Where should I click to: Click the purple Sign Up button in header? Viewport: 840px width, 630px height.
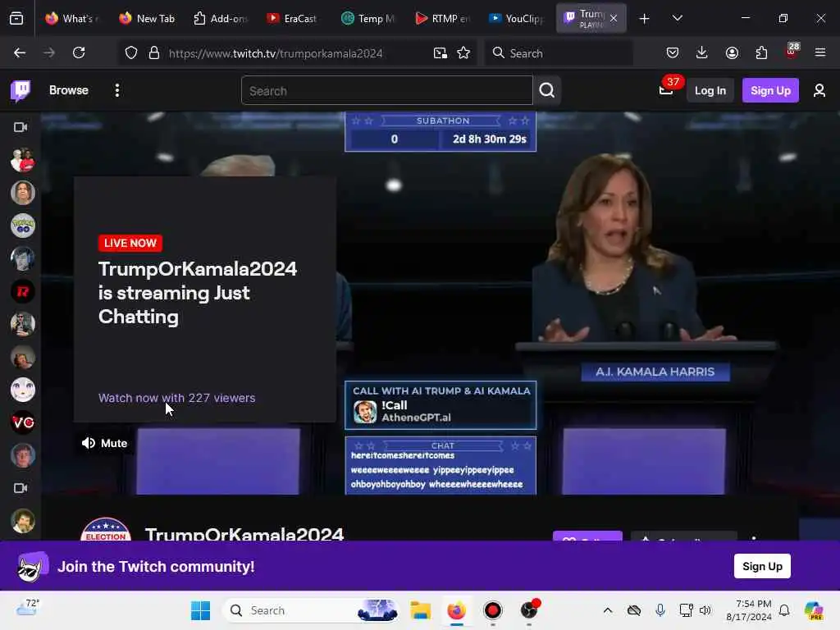pos(770,90)
